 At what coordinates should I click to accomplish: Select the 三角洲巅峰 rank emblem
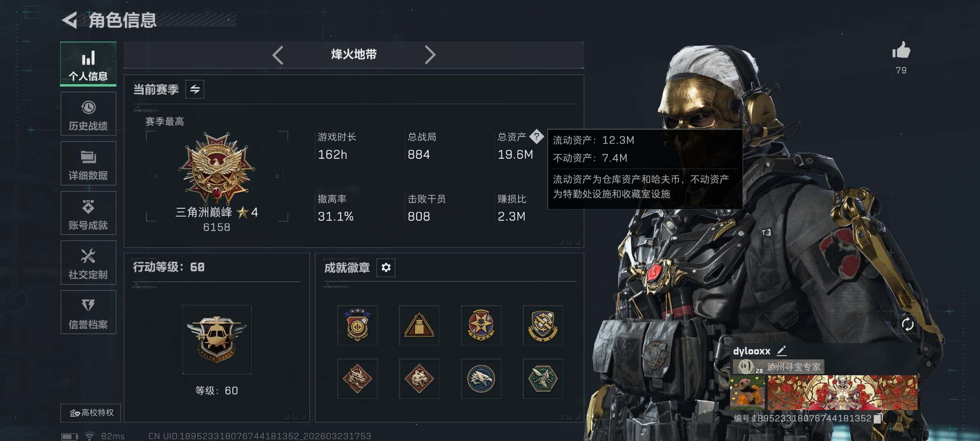pyautogui.click(x=217, y=168)
